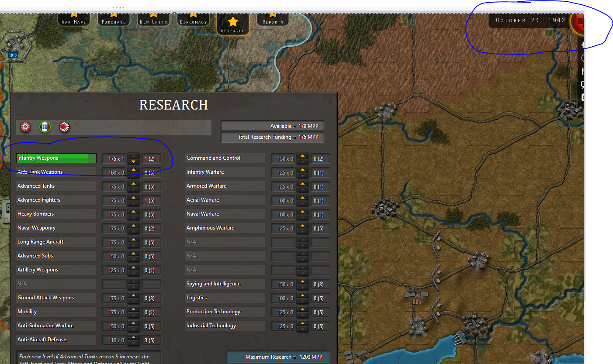Open the Diplomacy menu
The height and width of the screenshot is (364, 613).
193,20
